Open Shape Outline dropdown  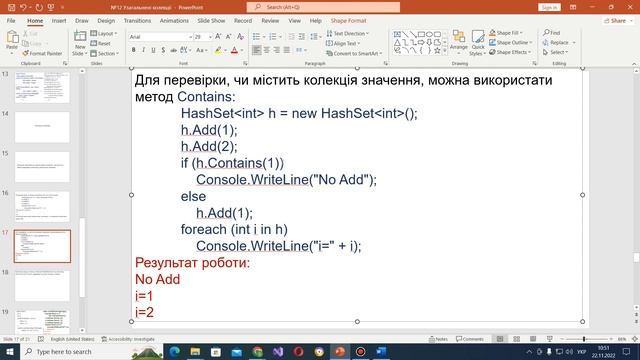coord(511,42)
